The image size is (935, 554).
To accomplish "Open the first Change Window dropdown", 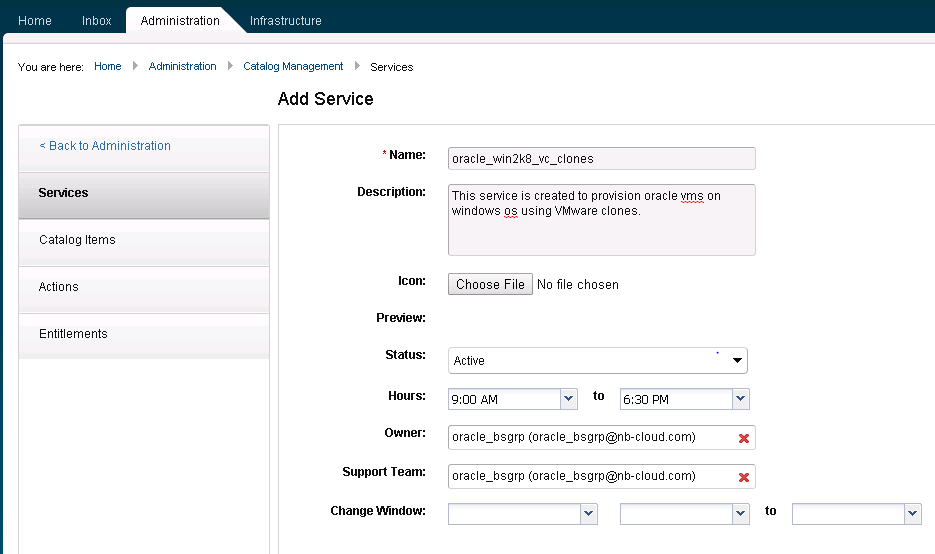I will [x=587, y=513].
